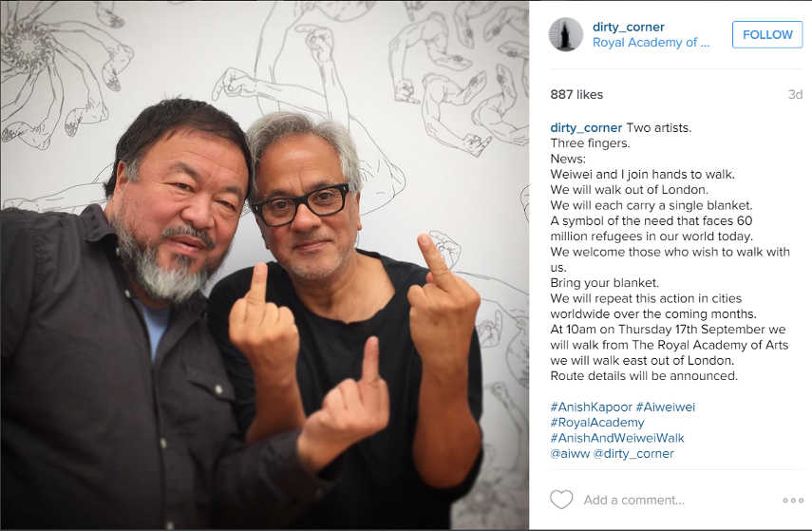Open the #Aiweiwei hashtag
812x531 pixels.
click(665, 408)
